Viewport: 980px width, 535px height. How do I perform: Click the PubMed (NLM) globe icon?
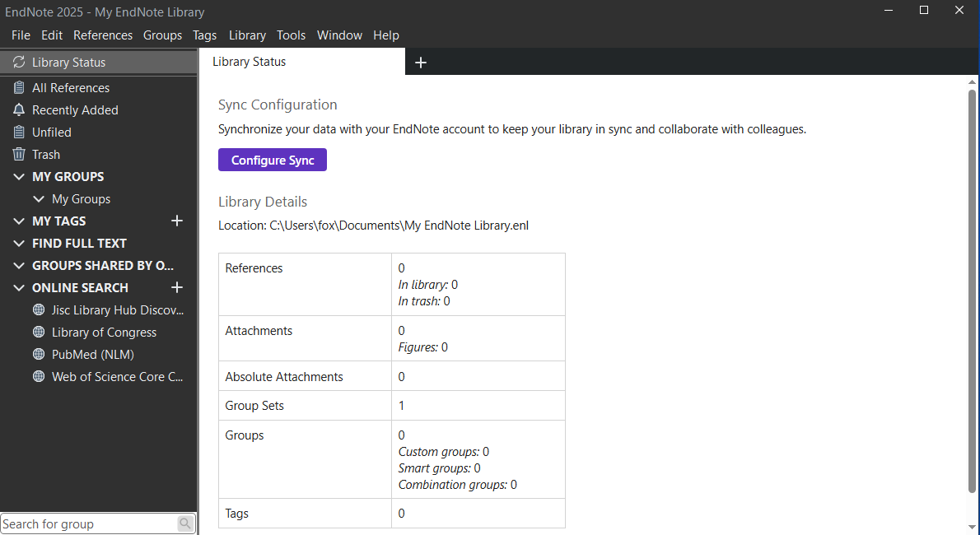[38, 355]
